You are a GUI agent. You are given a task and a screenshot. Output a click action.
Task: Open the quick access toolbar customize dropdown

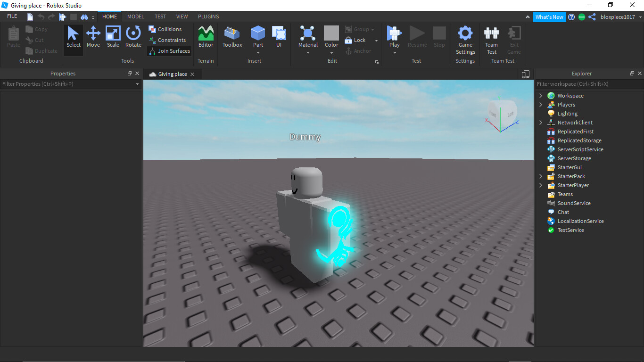coord(93,17)
